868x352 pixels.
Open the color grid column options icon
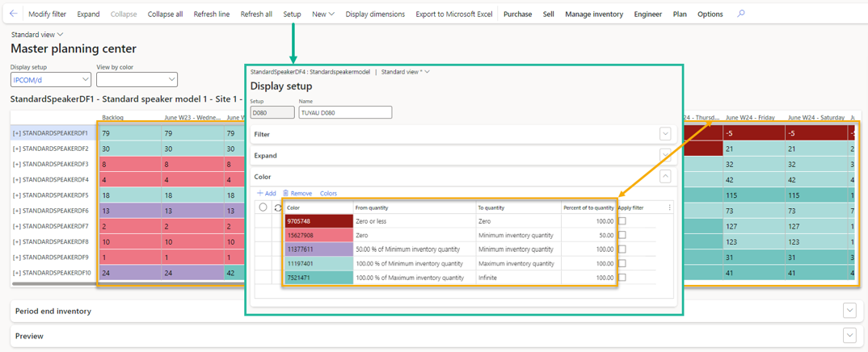670,207
